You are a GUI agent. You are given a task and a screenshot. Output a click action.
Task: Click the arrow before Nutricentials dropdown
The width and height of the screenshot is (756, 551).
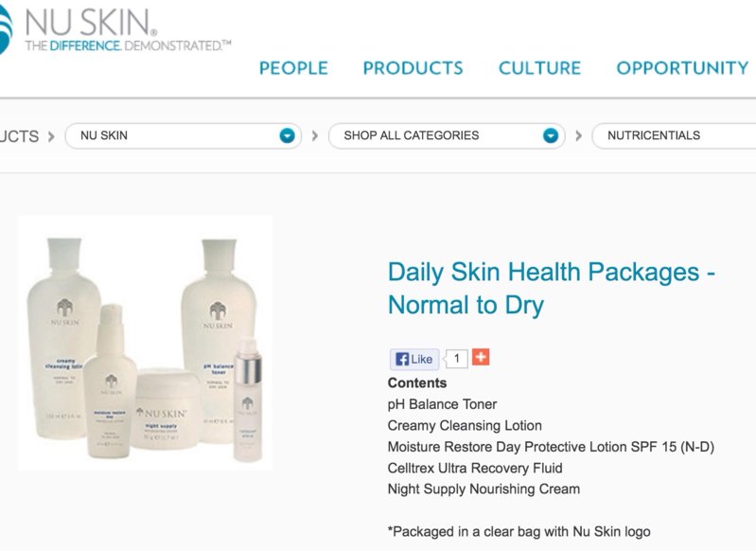click(x=578, y=136)
